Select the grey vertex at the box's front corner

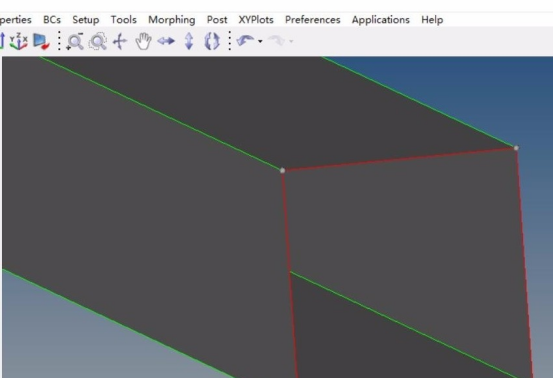(x=282, y=171)
